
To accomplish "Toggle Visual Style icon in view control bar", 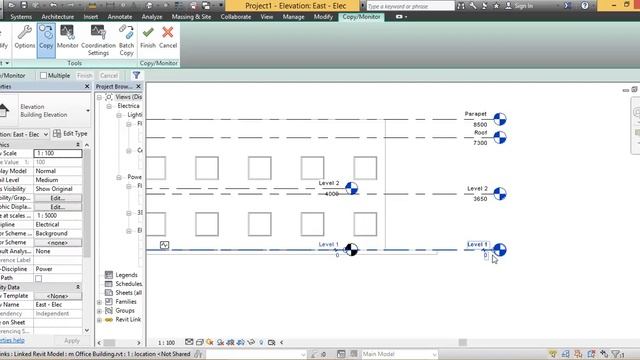I will 200,342.
